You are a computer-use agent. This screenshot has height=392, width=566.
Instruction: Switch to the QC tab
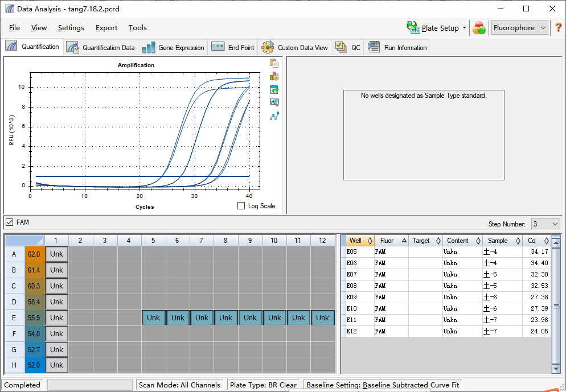(x=348, y=48)
